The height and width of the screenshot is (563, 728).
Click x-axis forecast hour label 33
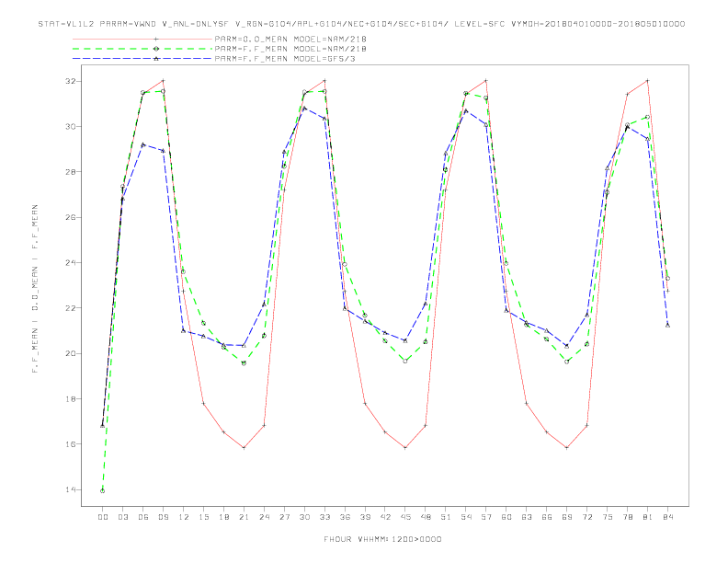pos(325,517)
